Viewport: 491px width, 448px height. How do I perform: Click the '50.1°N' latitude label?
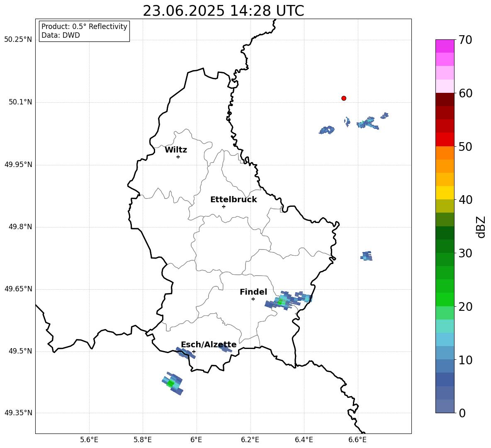pyautogui.click(x=20, y=102)
